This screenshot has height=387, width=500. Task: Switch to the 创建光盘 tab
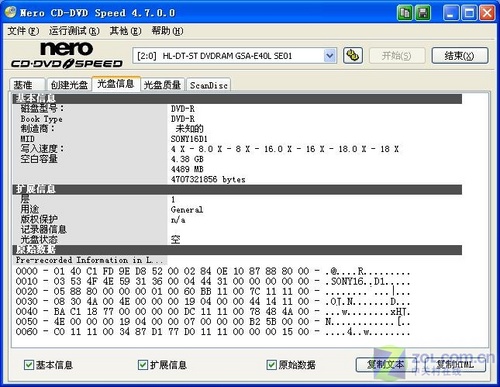click(69, 85)
